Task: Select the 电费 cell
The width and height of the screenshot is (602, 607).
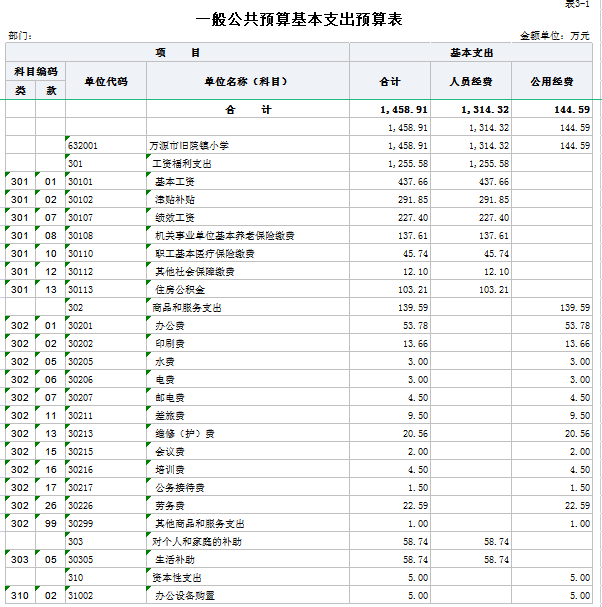Action: (x=248, y=379)
